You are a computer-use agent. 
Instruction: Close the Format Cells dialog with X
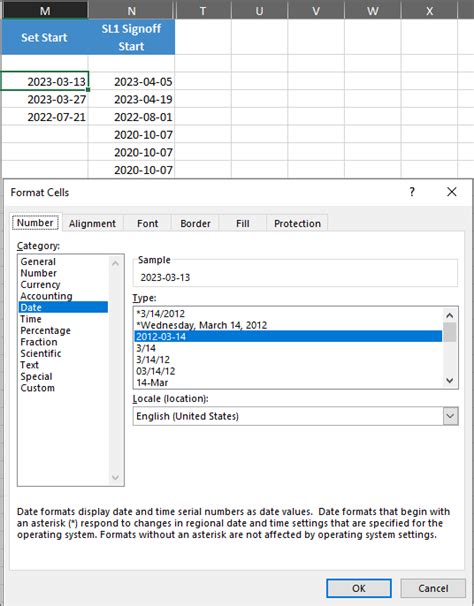(x=452, y=192)
